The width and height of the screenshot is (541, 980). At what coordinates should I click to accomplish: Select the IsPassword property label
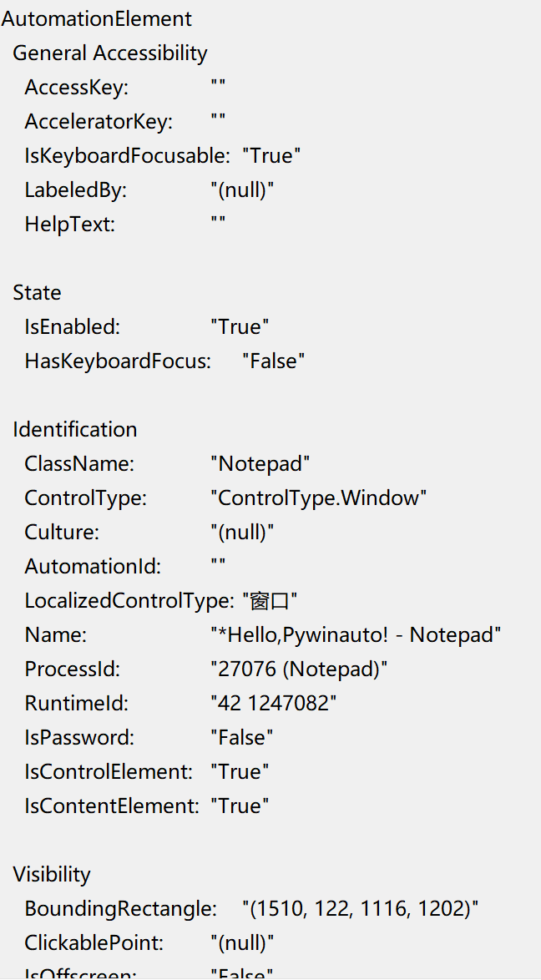(x=79, y=737)
